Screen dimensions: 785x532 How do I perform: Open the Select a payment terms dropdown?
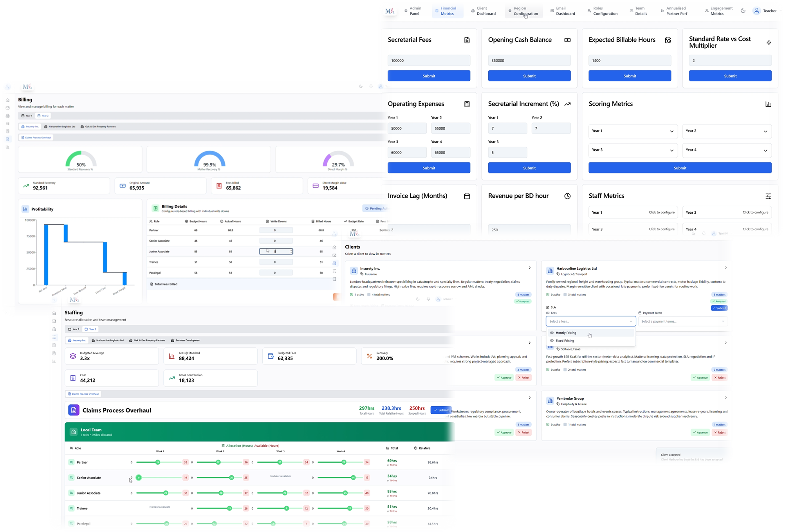pyautogui.click(x=682, y=321)
